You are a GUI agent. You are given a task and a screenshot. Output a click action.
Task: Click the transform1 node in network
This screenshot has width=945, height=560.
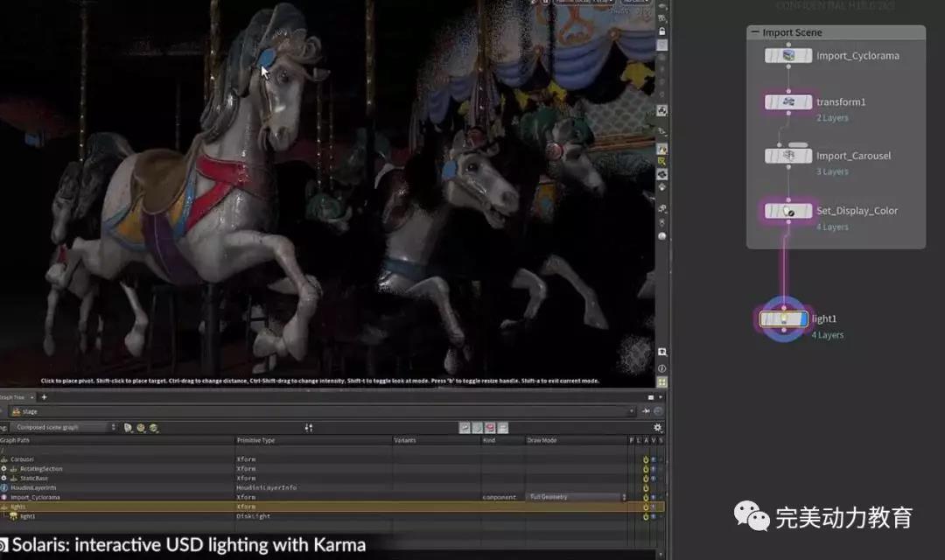788,102
